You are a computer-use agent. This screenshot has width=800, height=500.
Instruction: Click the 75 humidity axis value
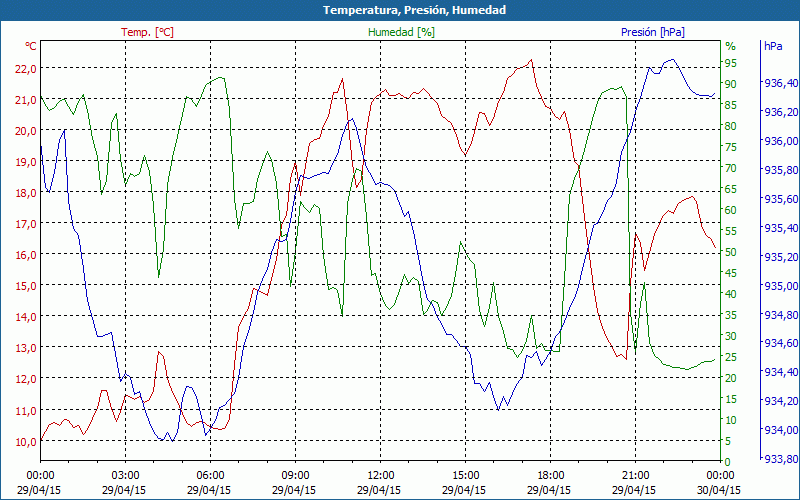[x=731, y=147]
